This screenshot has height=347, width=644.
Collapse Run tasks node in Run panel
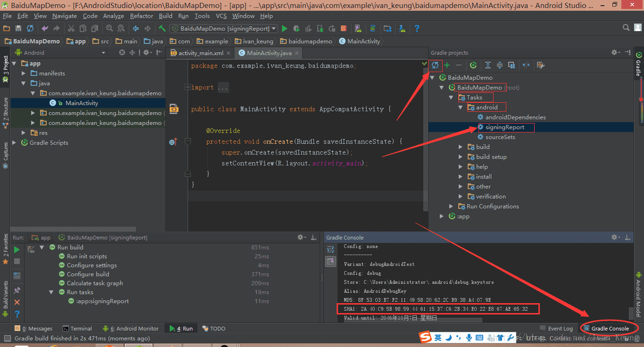point(51,292)
